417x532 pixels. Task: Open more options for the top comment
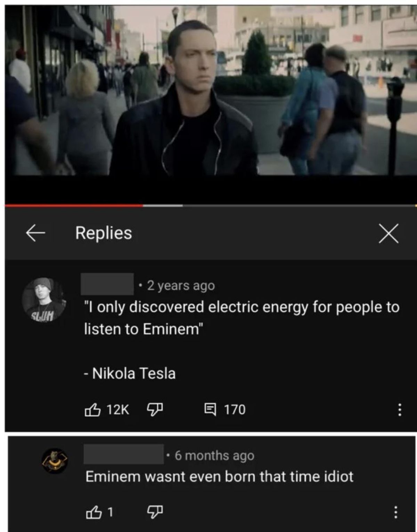(400, 410)
